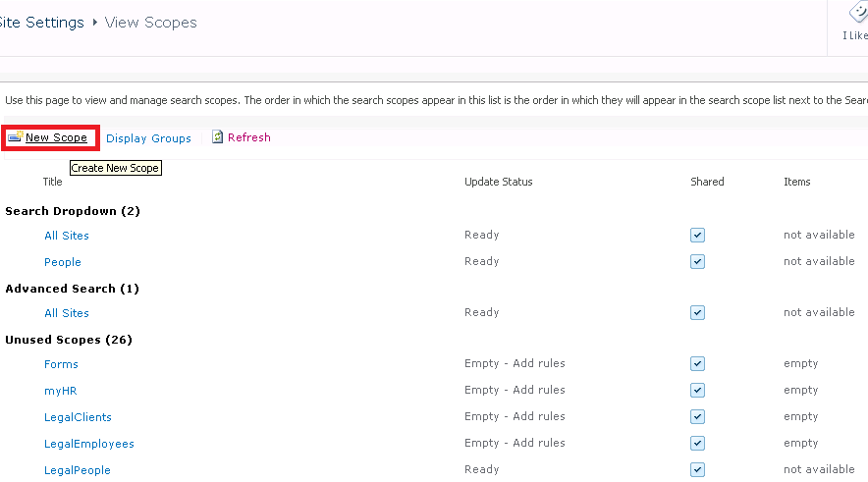
Task: Open All Sites under Advanced Search
Action: (66, 313)
